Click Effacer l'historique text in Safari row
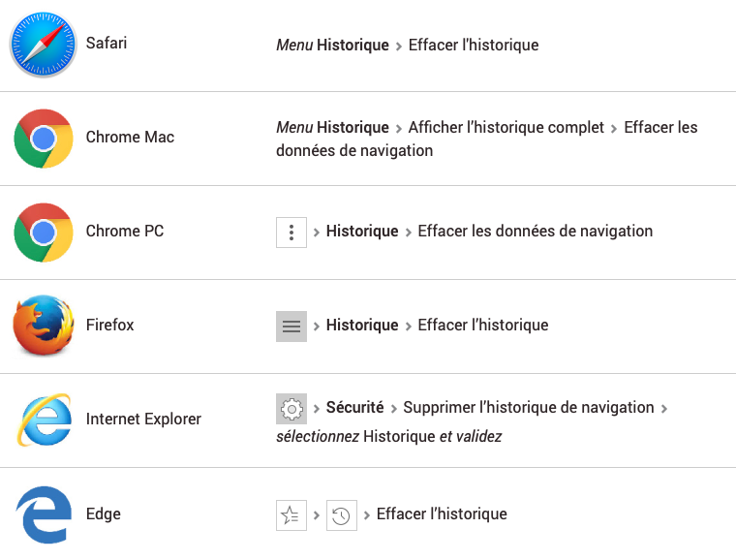 pos(474,46)
